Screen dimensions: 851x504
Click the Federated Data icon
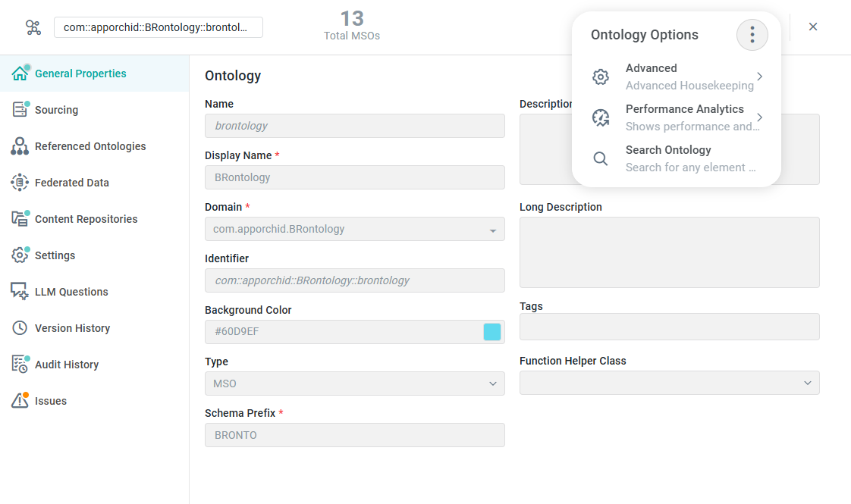[20, 183]
